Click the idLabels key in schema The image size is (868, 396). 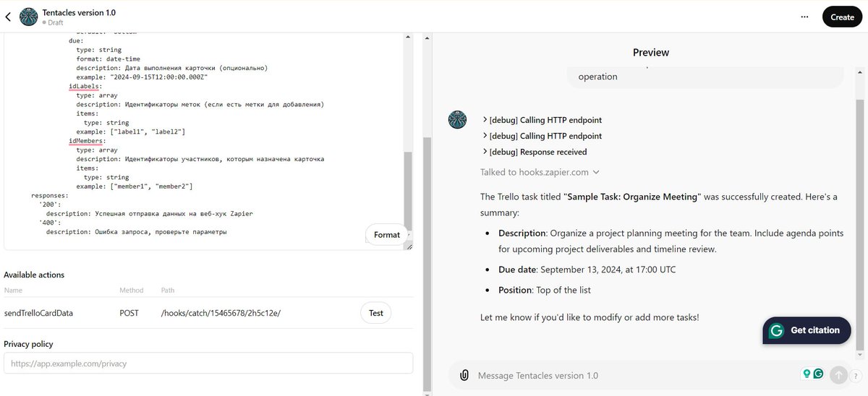pyautogui.click(x=85, y=85)
